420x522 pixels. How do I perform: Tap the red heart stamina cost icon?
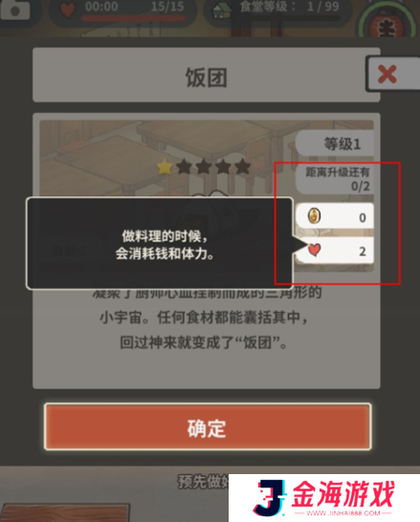pos(314,249)
